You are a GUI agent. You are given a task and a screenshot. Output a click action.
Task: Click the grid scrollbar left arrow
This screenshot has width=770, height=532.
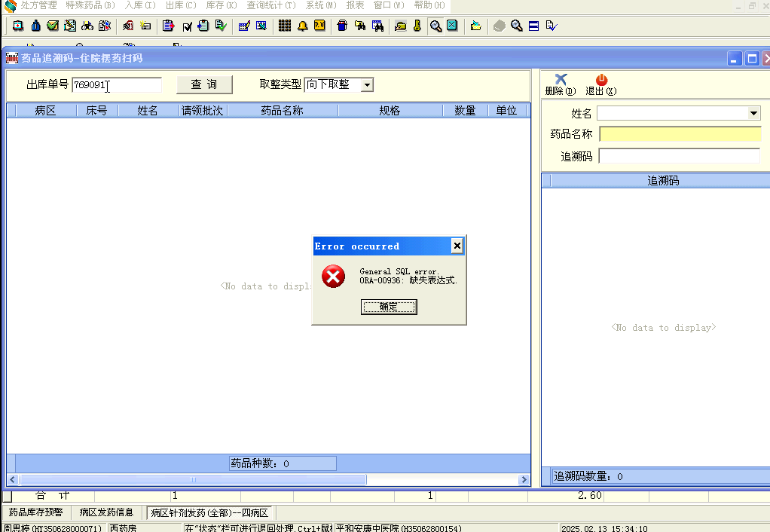pos(13,479)
